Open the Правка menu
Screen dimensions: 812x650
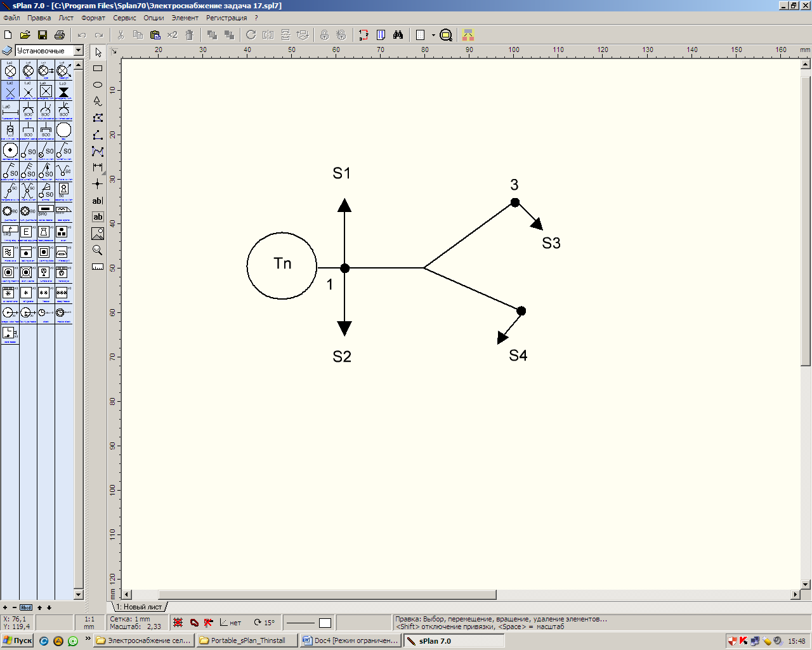39,18
